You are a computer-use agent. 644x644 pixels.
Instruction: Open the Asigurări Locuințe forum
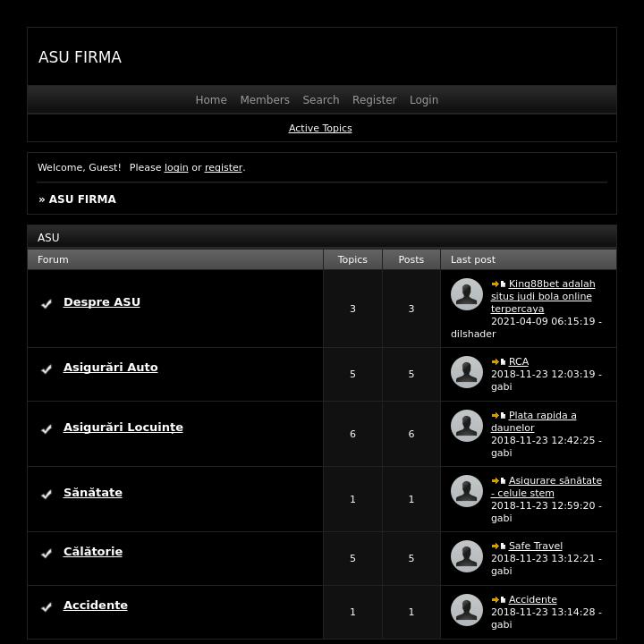click(123, 428)
